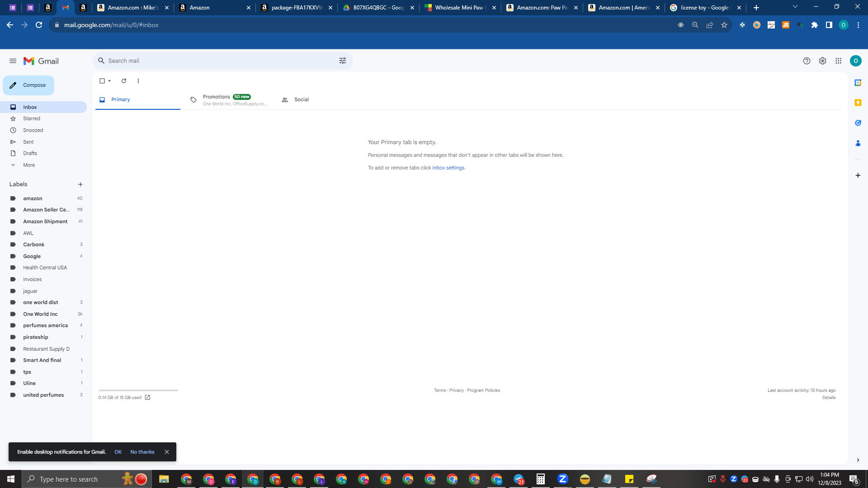Switch to the Primary tab
Viewport: 868px width, 488px height.
(x=138, y=99)
